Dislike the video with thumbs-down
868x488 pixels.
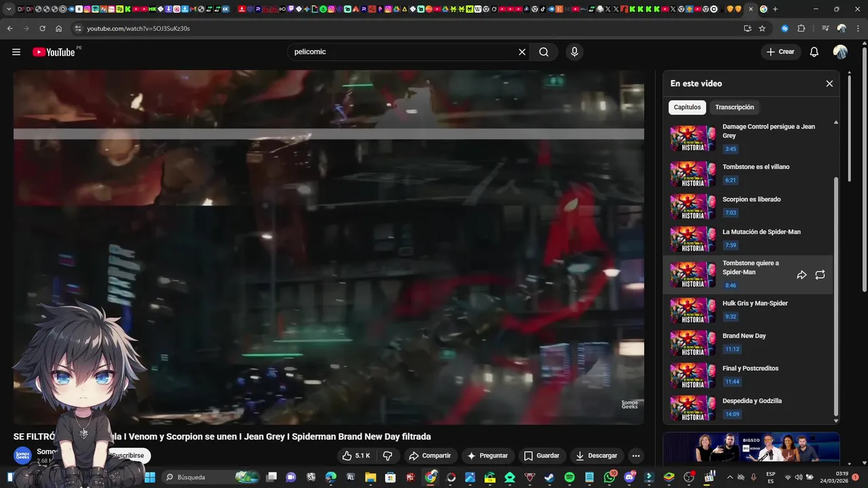click(x=388, y=455)
